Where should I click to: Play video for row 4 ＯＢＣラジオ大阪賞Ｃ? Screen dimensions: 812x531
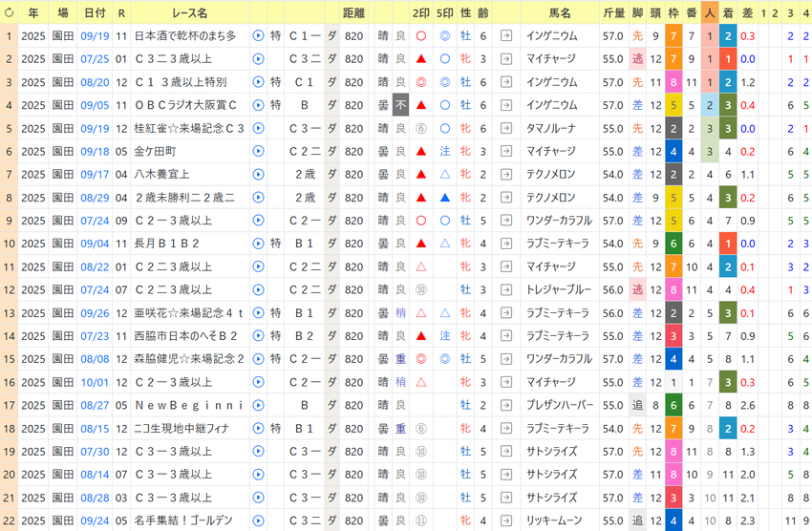point(258,105)
